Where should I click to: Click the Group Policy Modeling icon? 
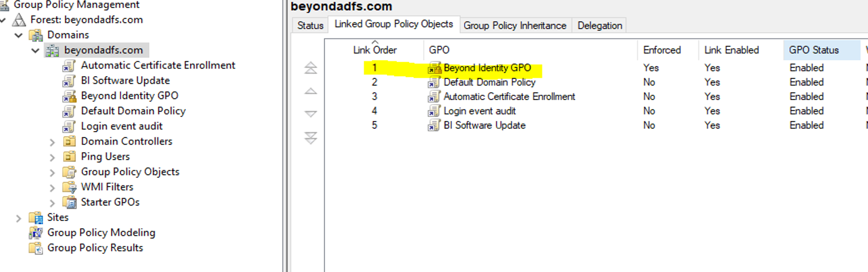(x=36, y=233)
